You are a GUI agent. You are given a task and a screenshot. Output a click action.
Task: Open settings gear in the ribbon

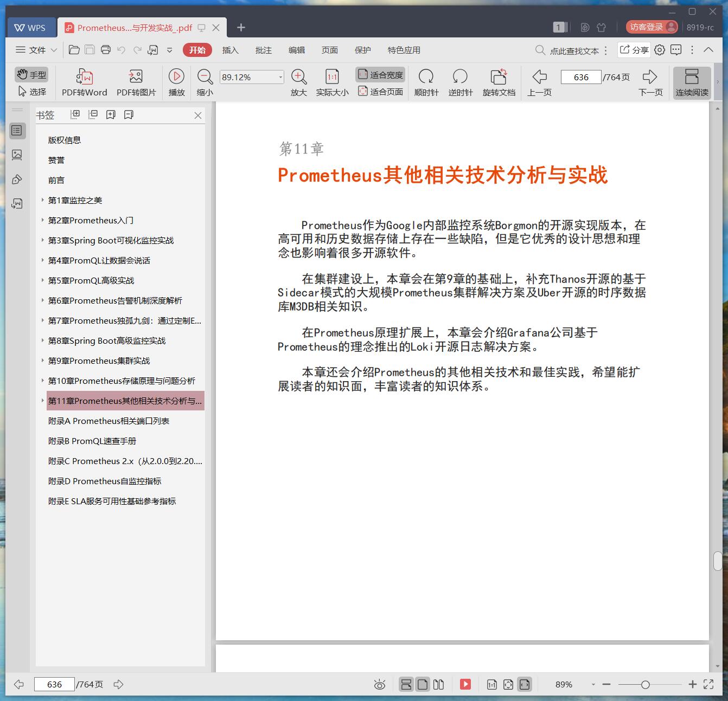click(x=660, y=50)
